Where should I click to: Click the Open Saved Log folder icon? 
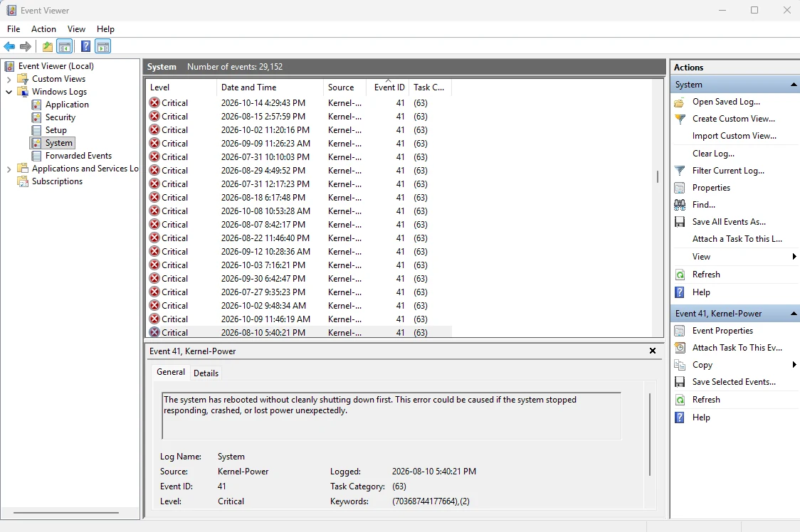[x=680, y=102]
